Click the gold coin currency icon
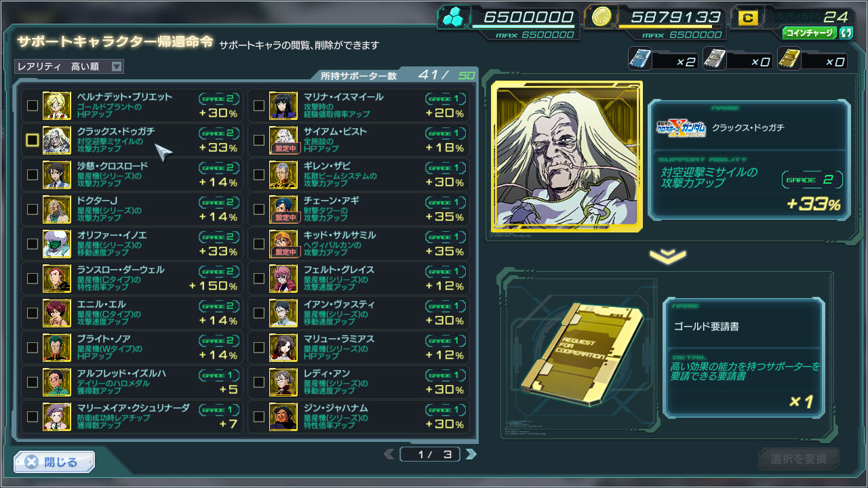Screen dimensions: 868x488 (600, 17)
